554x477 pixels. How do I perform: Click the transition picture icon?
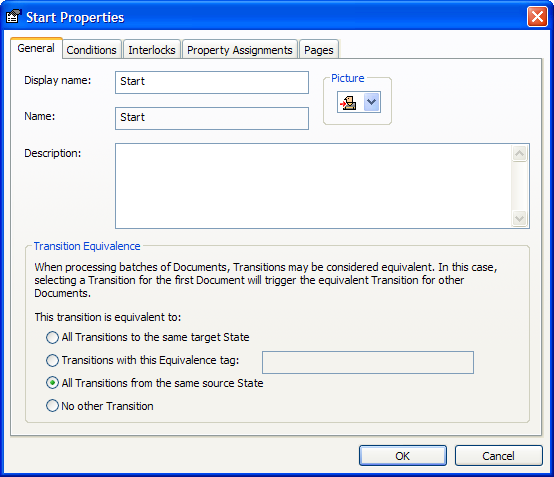tap(348, 103)
